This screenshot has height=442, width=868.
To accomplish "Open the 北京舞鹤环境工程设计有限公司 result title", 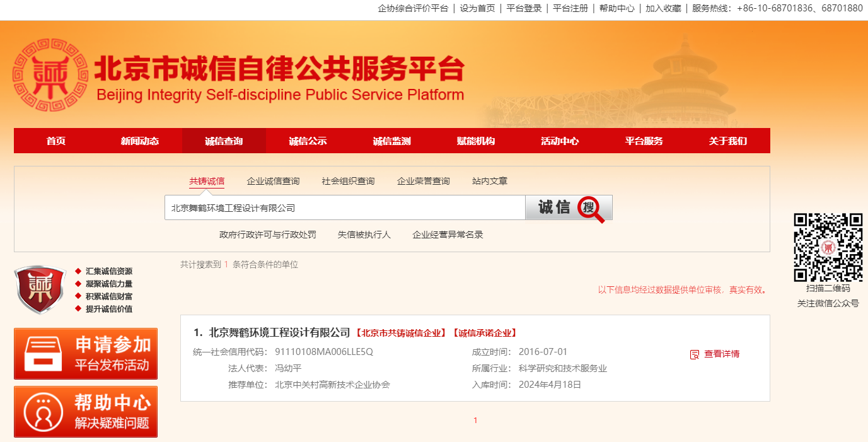I will pos(279,332).
